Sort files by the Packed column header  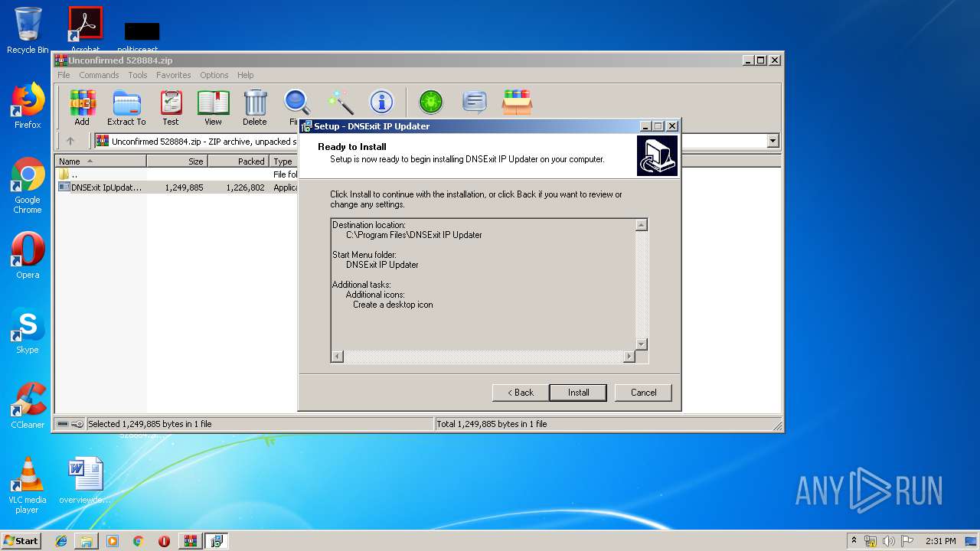[239, 161]
